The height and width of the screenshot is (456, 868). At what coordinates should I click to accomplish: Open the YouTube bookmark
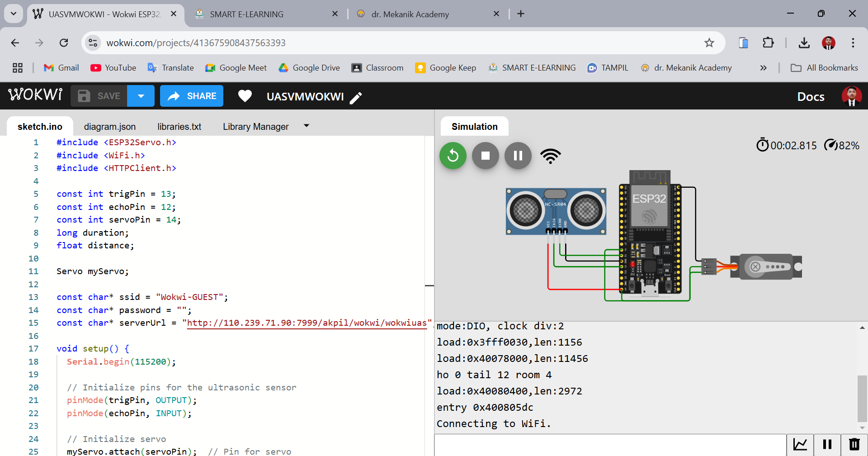(x=113, y=68)
